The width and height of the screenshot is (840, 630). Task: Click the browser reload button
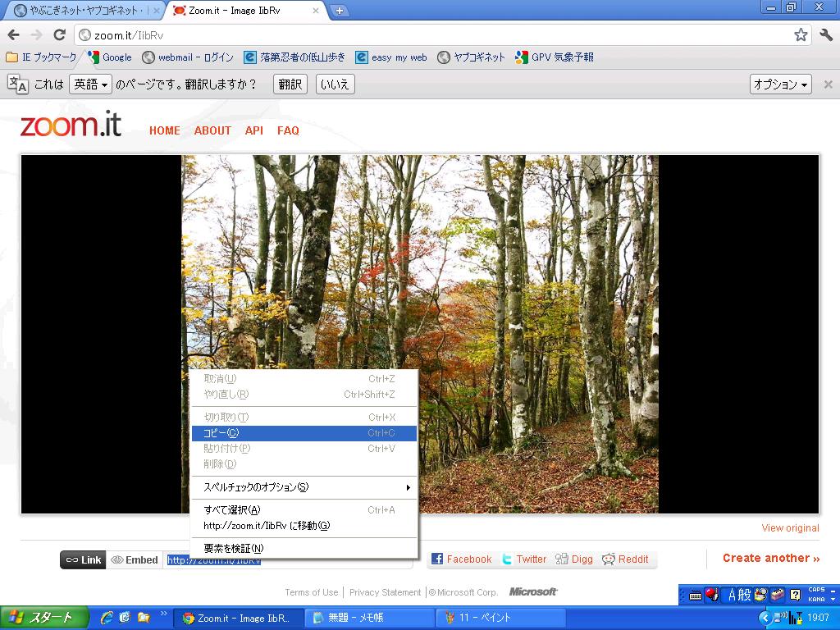(x=59, y=34)
